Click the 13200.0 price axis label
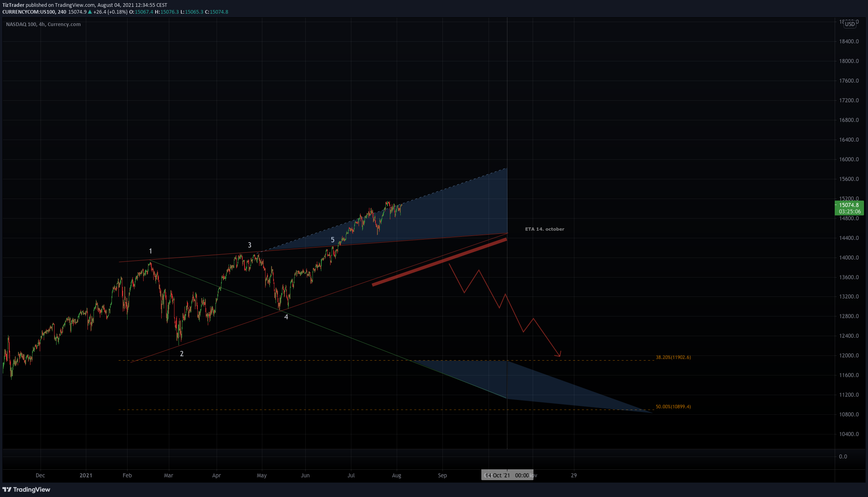The image size is (868, 497). click(x=849, y=296)
